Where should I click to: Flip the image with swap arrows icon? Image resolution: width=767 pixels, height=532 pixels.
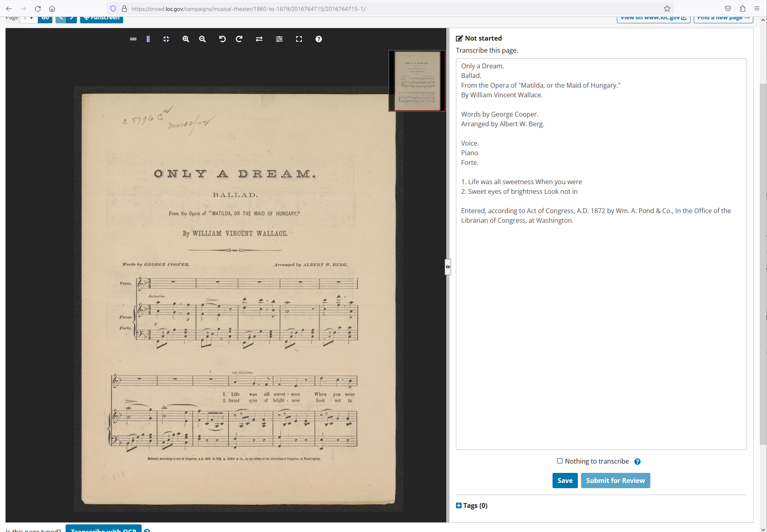[259, 39]
